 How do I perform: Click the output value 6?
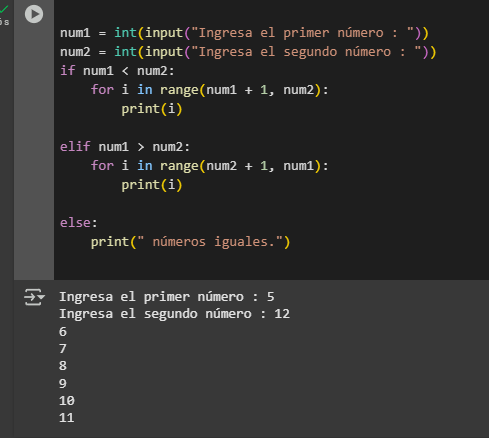63,331
